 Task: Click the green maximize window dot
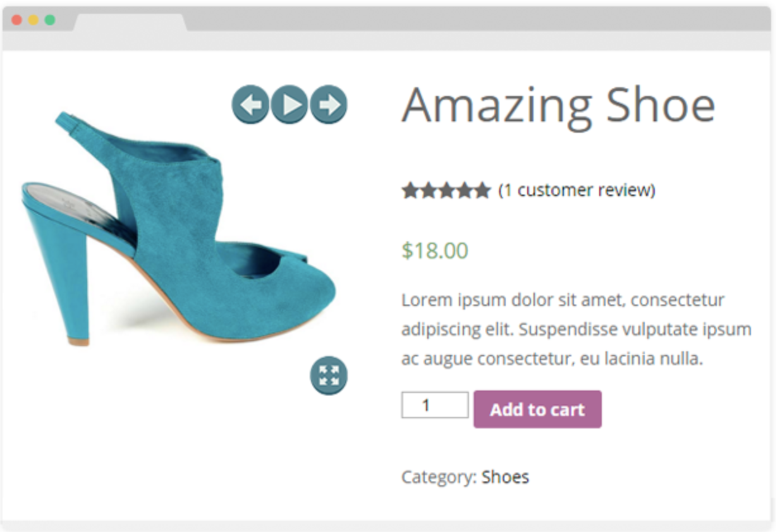click(50, 20)
